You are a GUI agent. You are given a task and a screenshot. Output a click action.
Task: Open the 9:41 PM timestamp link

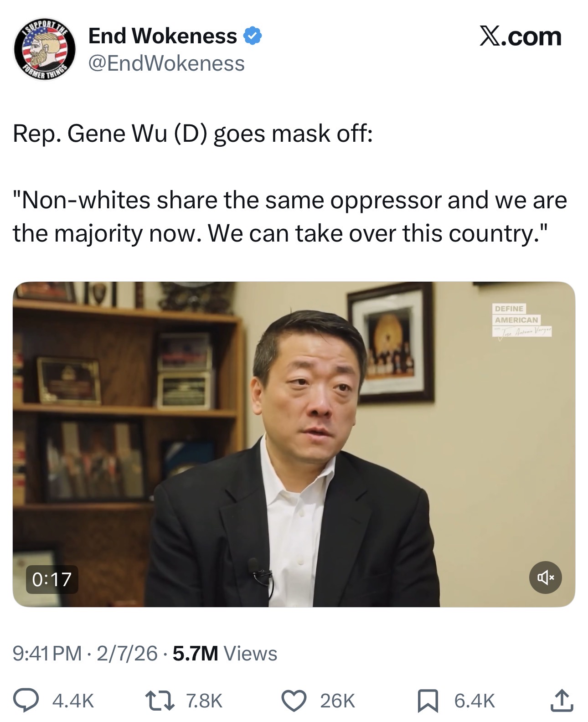(x=47, y=653)
